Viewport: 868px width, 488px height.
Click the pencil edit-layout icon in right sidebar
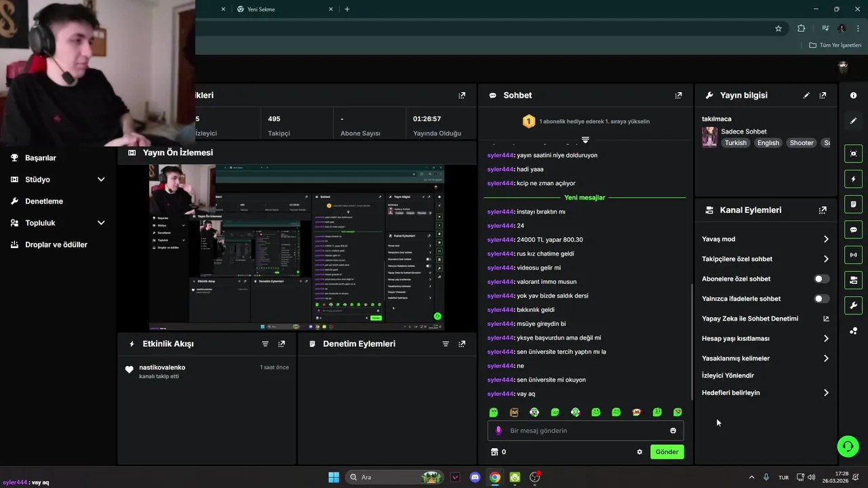(853, 121)
